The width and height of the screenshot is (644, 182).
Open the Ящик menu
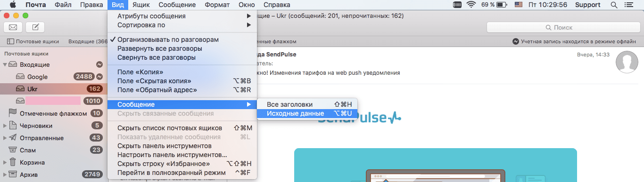(x=141, y=5)
